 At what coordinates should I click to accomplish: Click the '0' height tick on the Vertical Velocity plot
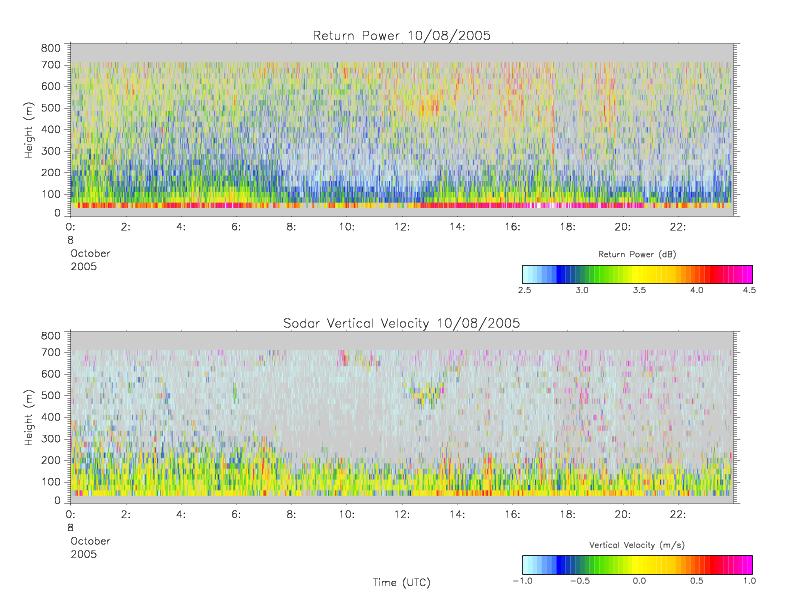(x=58, y=501)
